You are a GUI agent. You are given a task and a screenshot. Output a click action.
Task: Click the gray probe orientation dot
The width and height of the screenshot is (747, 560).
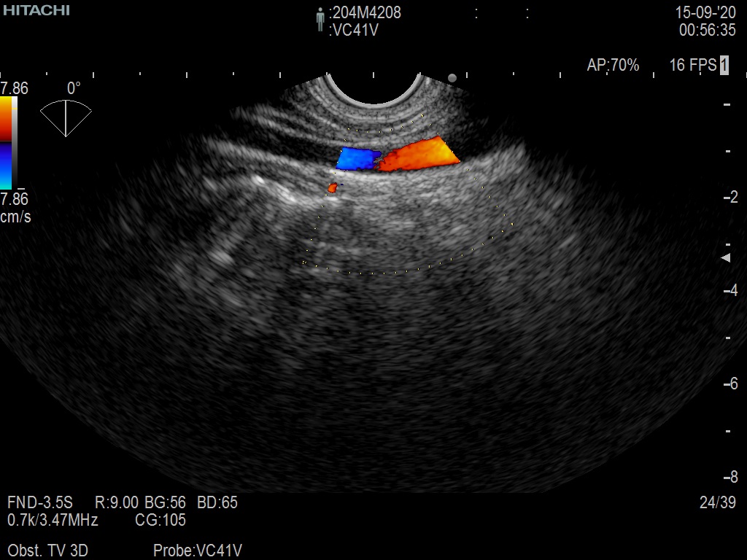pyautogui.click(x=452, y=78)
